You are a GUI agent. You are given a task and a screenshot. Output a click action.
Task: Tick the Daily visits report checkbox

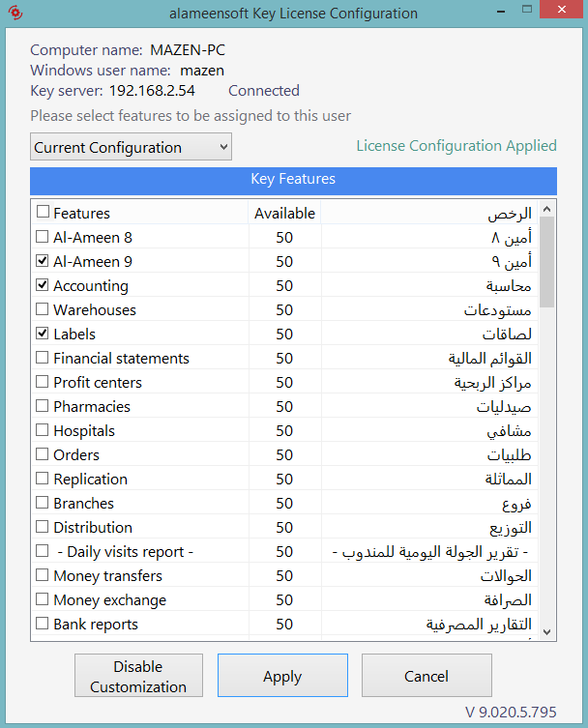click(43, 551)
